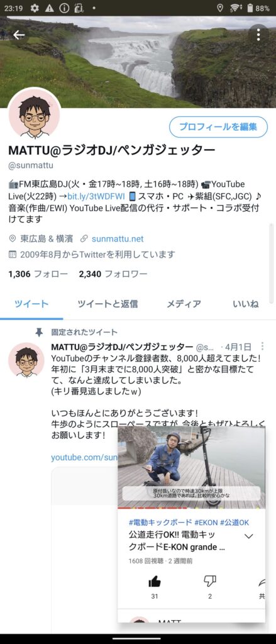Like the video with thumbs-up icon
Screen dimensions: 276x644
pos(155,582)
